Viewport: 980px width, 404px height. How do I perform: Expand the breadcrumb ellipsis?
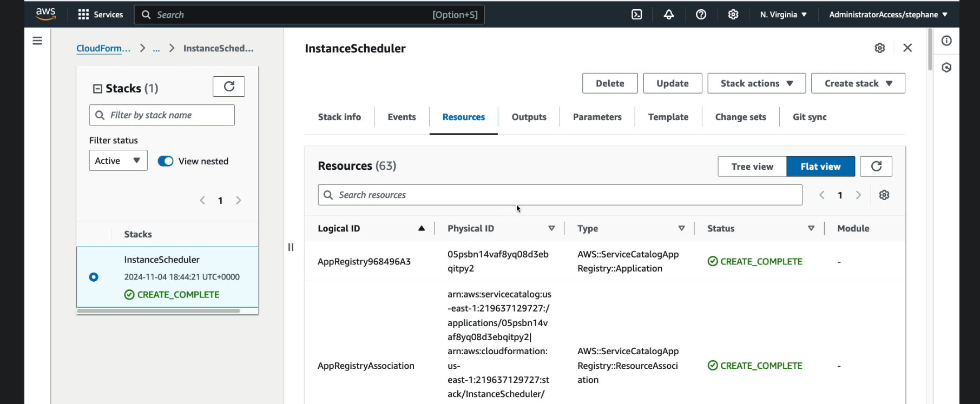(x=156, y=49)
